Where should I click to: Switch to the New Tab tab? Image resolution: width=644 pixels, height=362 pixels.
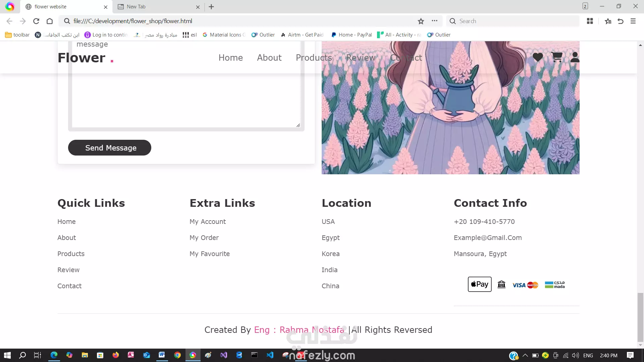[136, 7]
